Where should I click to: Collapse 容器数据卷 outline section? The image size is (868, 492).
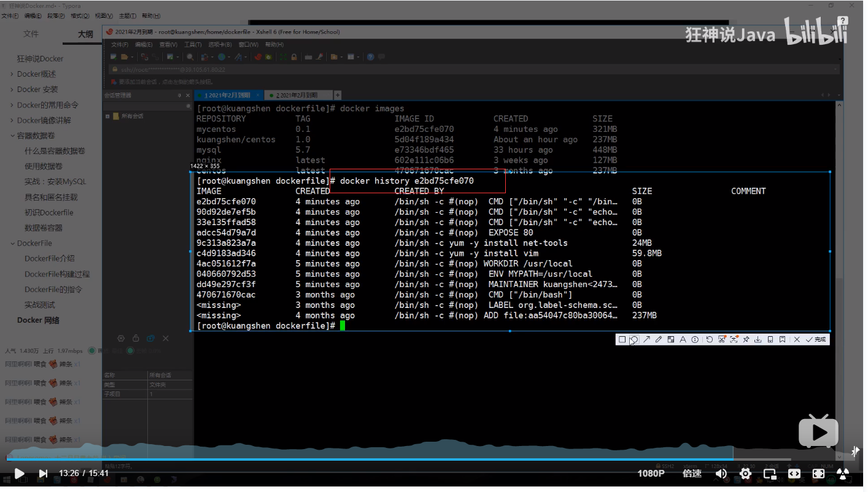12,136
